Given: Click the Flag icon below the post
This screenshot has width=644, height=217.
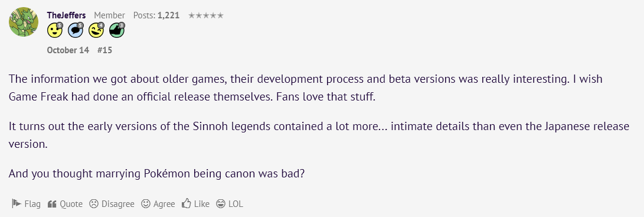Looking at the screenshot, I should (17, 203).
